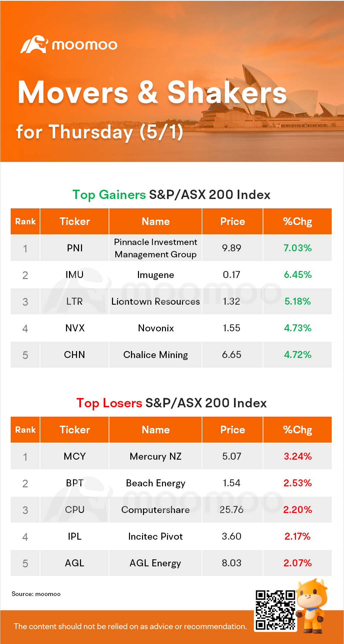Open the Novonix row name

156,328
